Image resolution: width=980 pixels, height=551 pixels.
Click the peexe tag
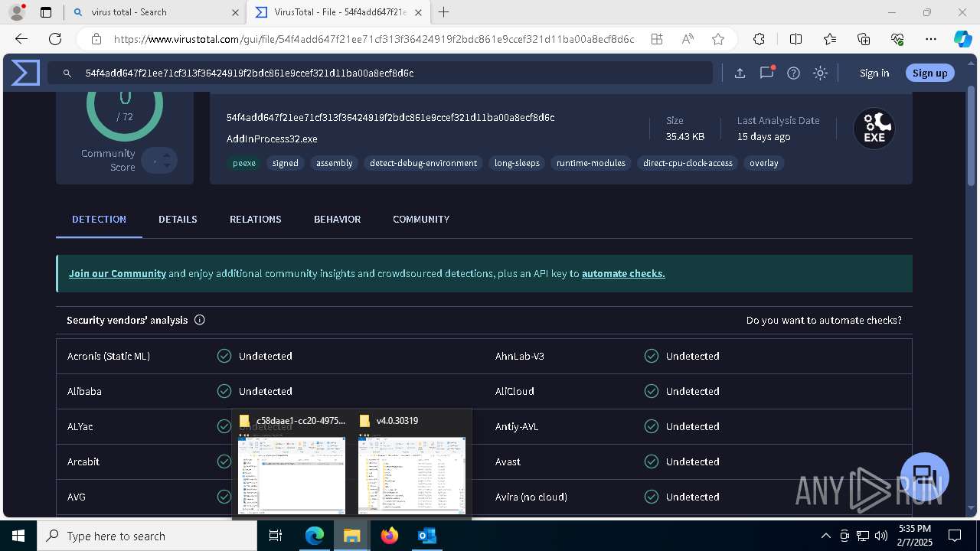(244, 163)
